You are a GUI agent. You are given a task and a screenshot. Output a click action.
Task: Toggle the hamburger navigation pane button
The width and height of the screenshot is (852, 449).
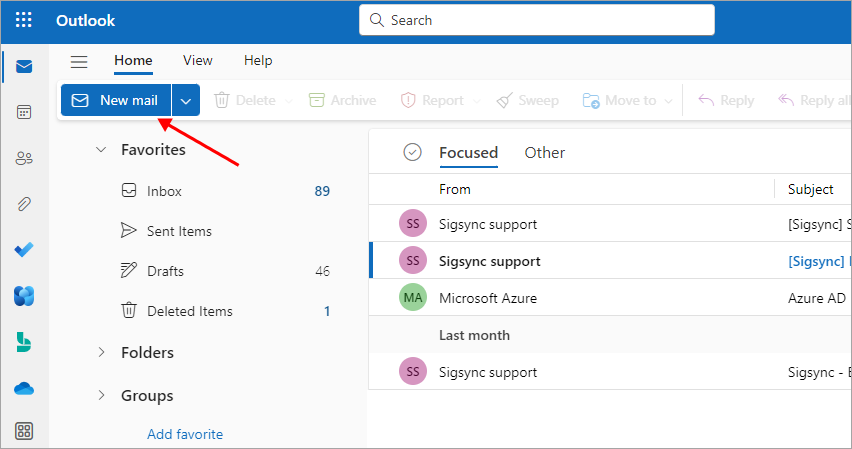[x=79, y=61]
